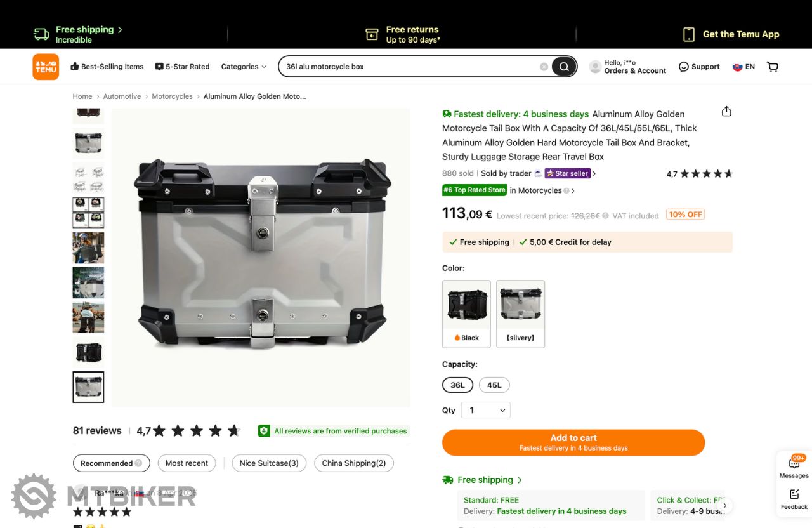This screenshot has height=528, width=812.
Task: Click the Temu logo icon
Action: pyautogui.click(x=46, y=67)
